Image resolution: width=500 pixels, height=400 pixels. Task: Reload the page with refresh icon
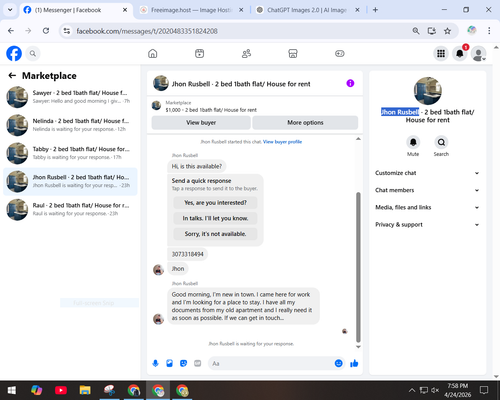click(46, 31)
